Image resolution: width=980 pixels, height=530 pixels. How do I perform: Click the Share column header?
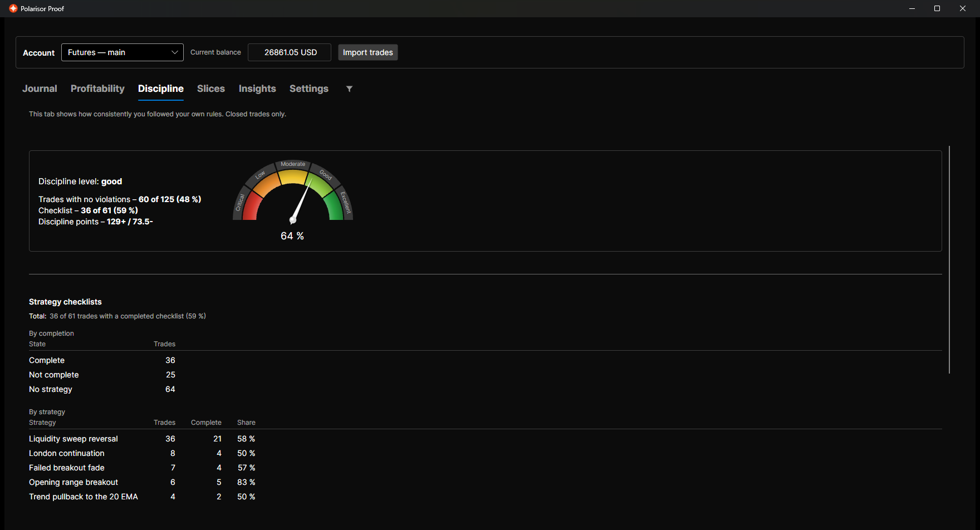[x=246, y=423]
